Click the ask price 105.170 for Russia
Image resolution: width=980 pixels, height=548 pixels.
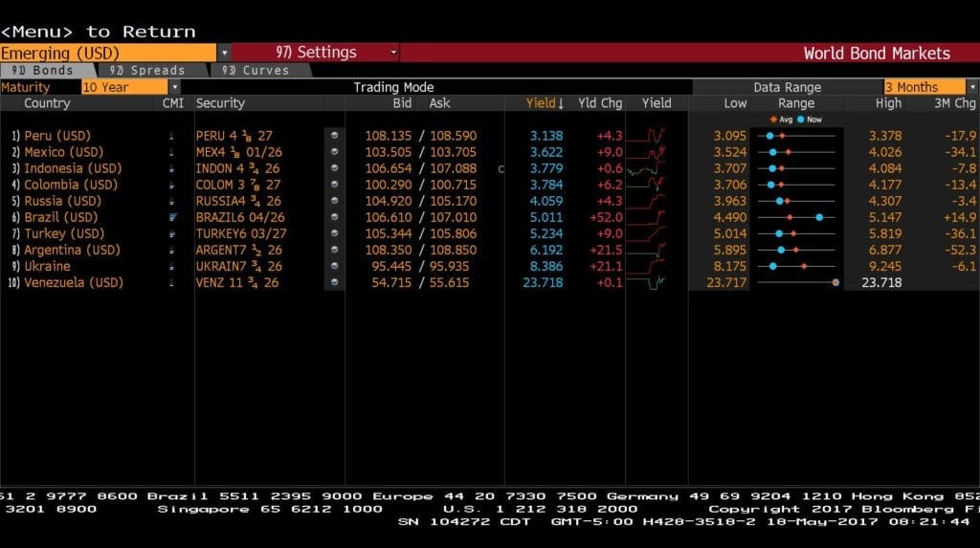[453, 201]
